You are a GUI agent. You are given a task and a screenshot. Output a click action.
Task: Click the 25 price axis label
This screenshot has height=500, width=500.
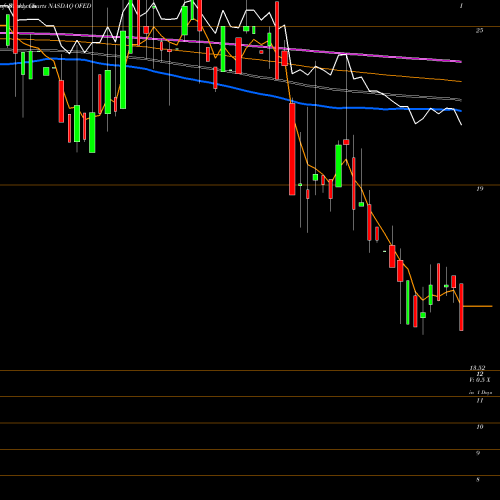coord(479,31)
